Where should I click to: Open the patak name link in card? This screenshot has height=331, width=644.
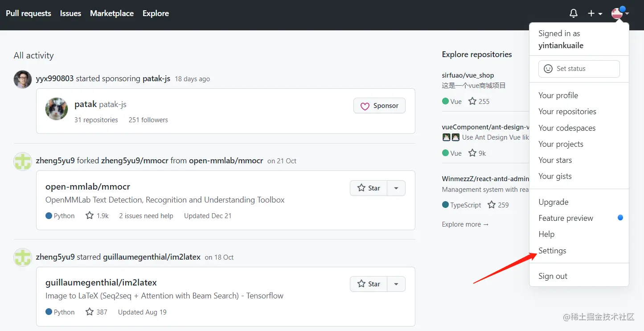coord(86,104)
